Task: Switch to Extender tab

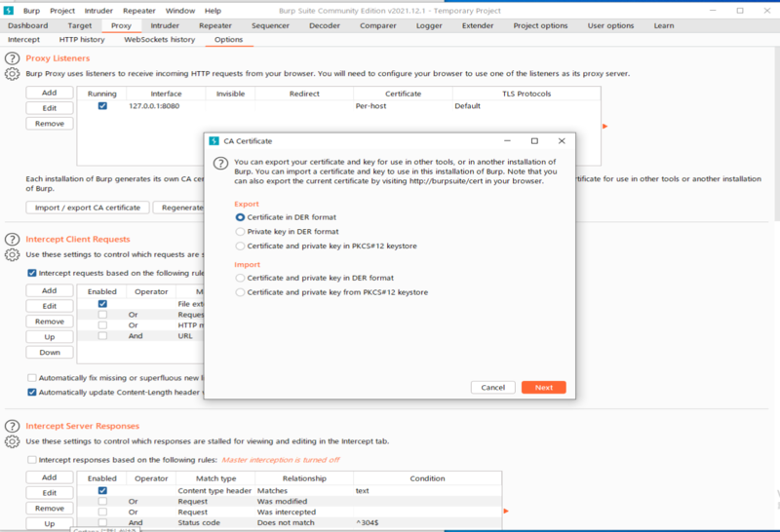Action: [x=478, y=26]
